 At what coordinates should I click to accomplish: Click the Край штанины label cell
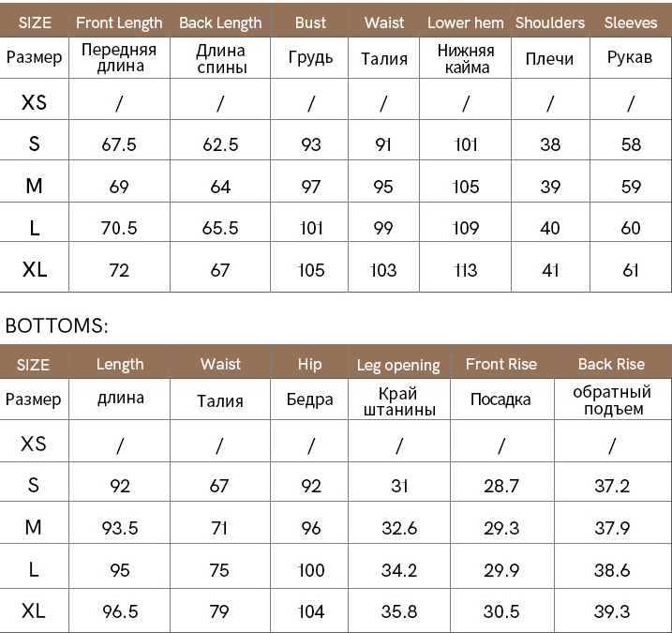point(398,400)
